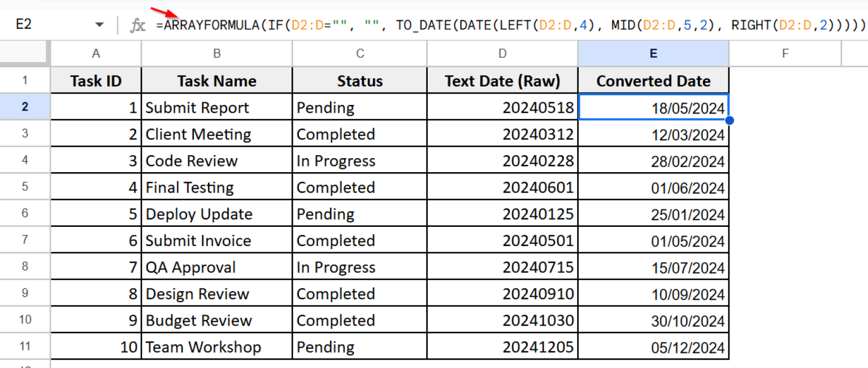Select the Task ID value 10 cell

tap(96, 347)
